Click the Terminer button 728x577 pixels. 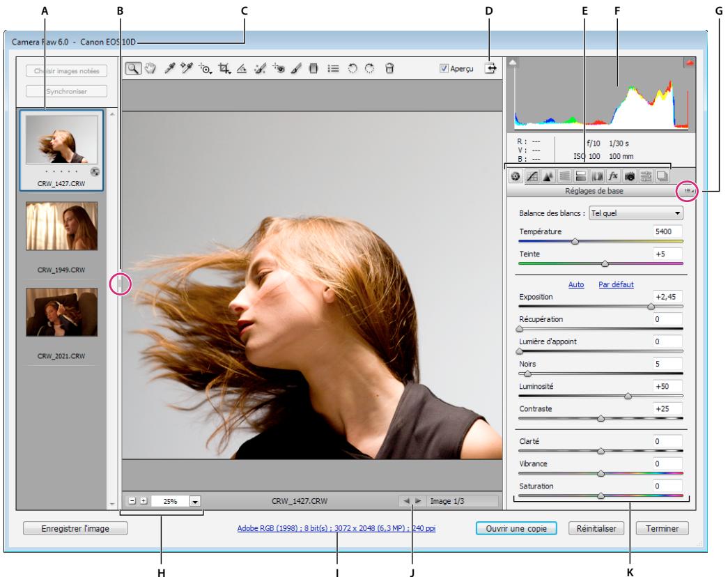click(x=662, y=529)
